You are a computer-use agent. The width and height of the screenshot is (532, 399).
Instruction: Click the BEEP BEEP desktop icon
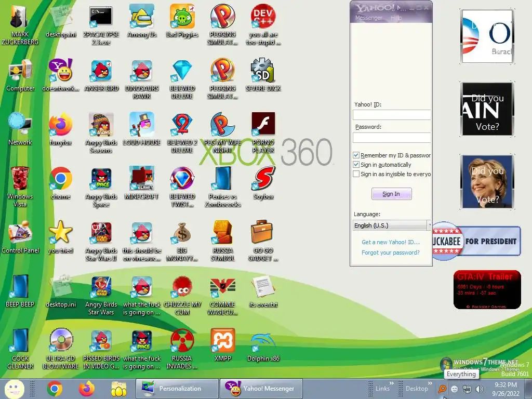click(x=20, y=291)
